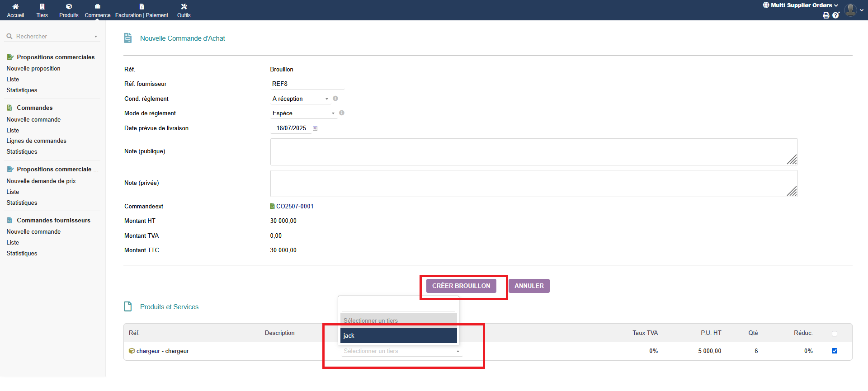The image size is (868, 391).
Task: Select 'jack' from the tiers list
Action: click(x=398, y=335)
